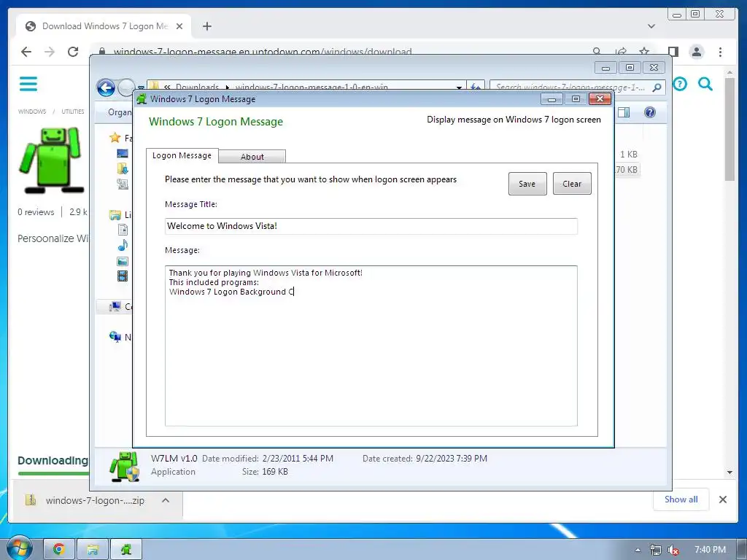Viewport: 747px width, 560px height.
Task: Select Downloads folder icon in Explorer sidebar
Action: [123, 168]
